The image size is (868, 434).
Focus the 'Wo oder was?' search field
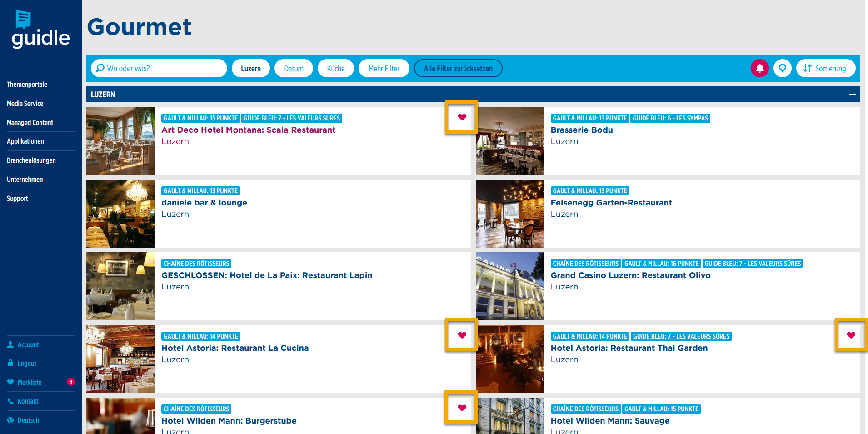159,68
